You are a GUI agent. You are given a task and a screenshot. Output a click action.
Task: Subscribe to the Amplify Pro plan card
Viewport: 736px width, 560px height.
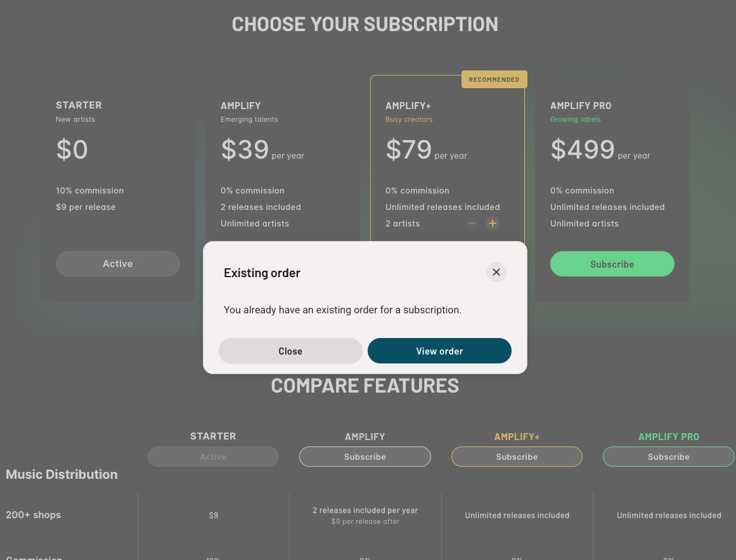612,264
